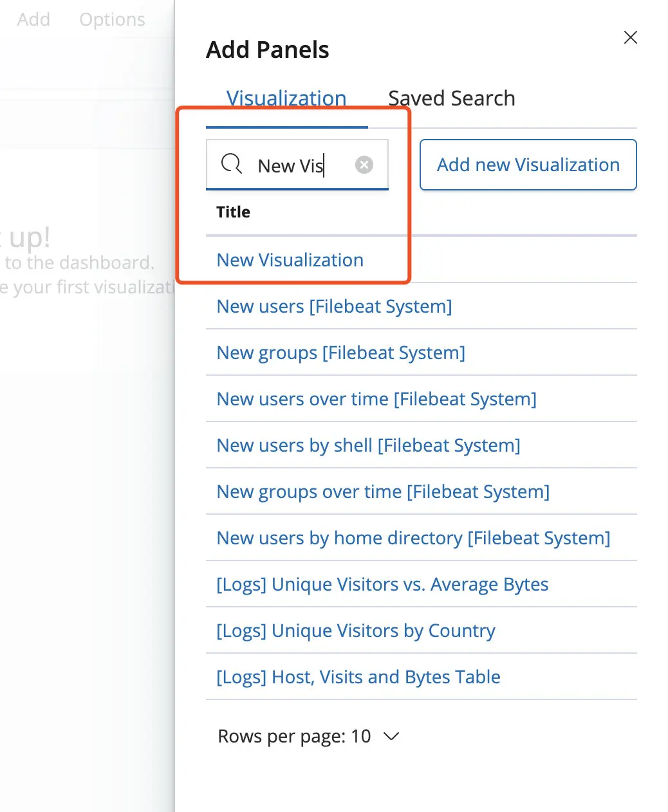Choose New groups [Filebeat System]

340,353
